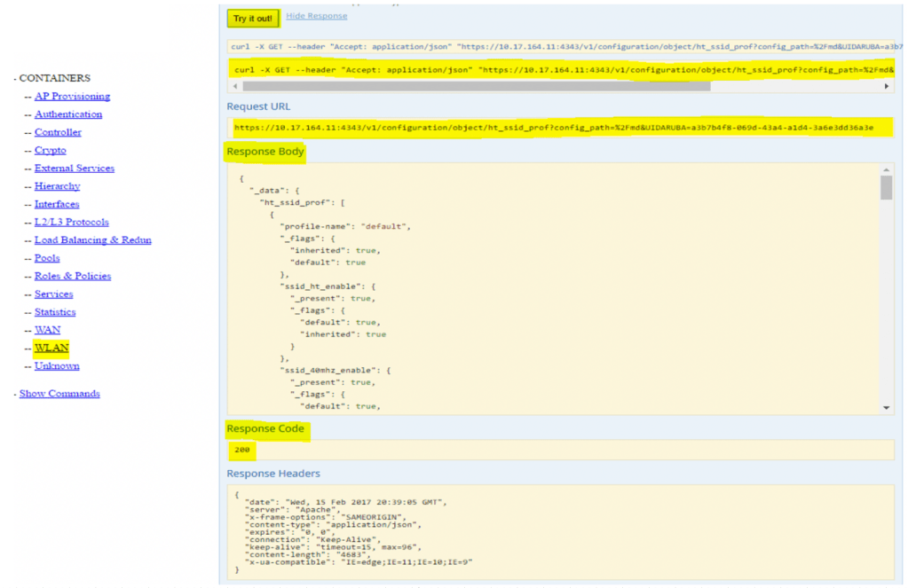
Task: Click horizontal scrollbar thumb under curl command
Action: 476,86
